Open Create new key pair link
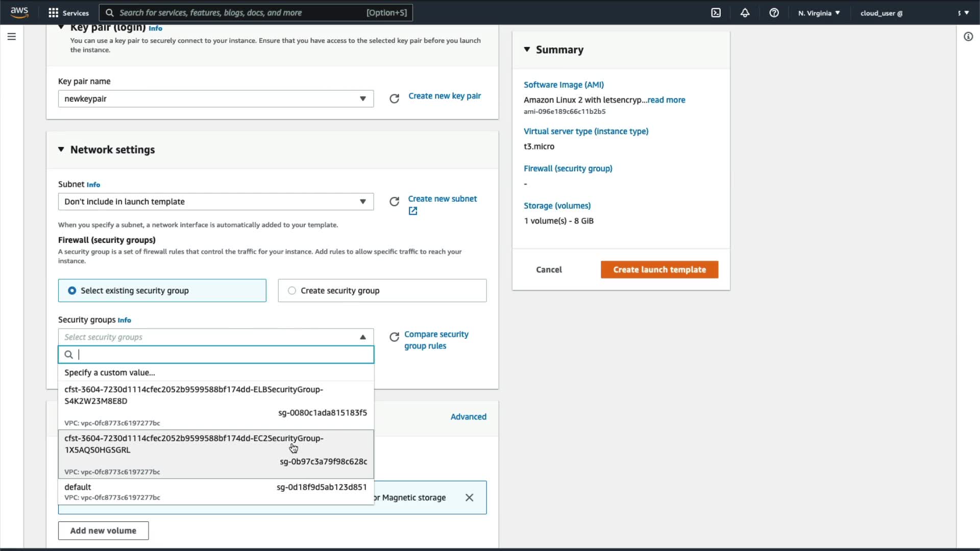 coord(444,96)
